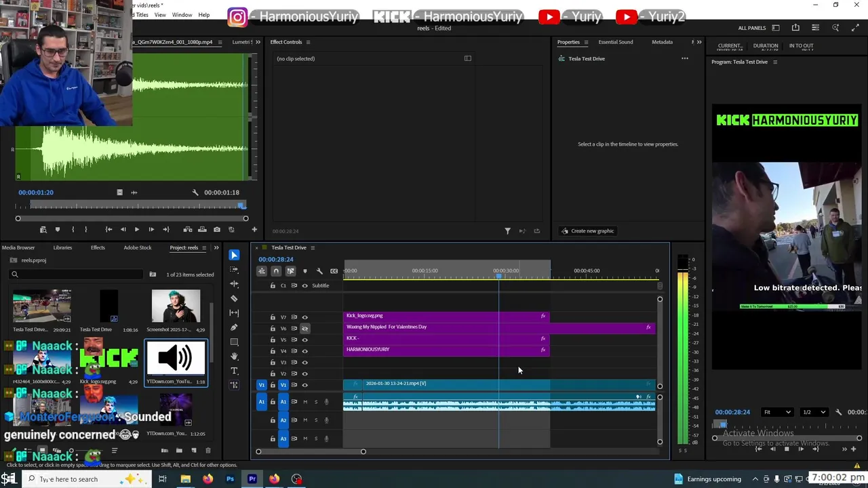Screen dimensions: 868x488
Task: Select the Selection tool in the toolbar
Action: coord(234,255)
